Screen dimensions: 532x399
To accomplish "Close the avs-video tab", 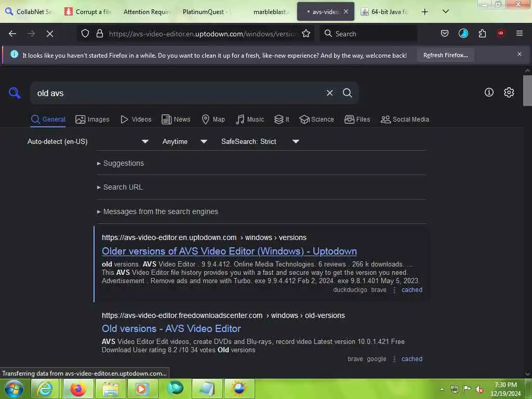I will point(345,11).
